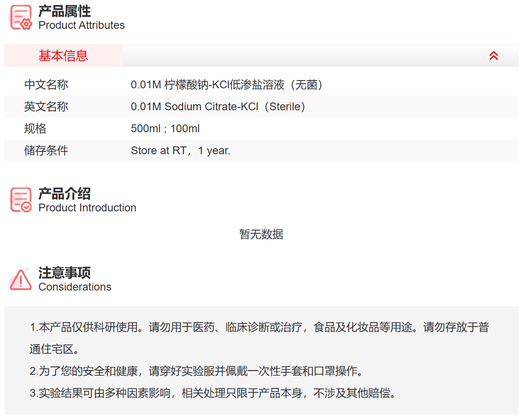
Task: Collapse the 基本信息 section with double chevron
Action: click(493, 56)
